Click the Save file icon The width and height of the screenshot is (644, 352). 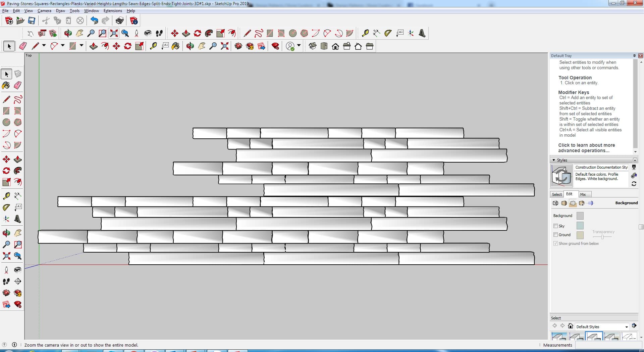coord(32,21)
